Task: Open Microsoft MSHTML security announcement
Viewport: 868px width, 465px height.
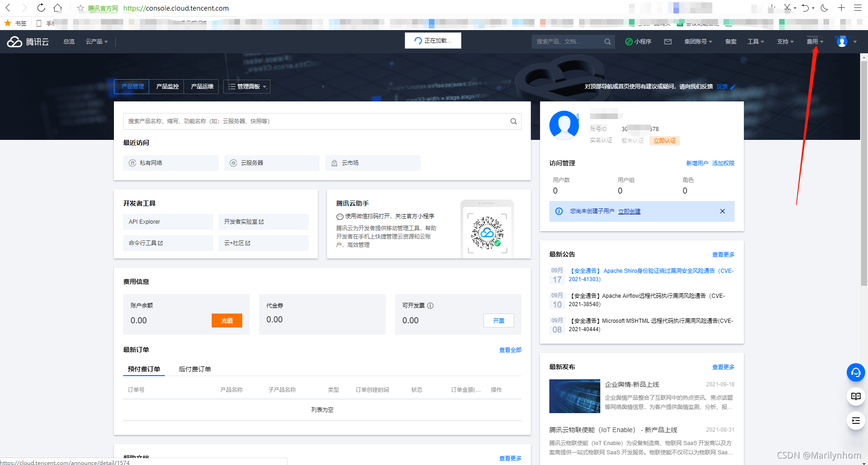Action: tap(651, 325)
